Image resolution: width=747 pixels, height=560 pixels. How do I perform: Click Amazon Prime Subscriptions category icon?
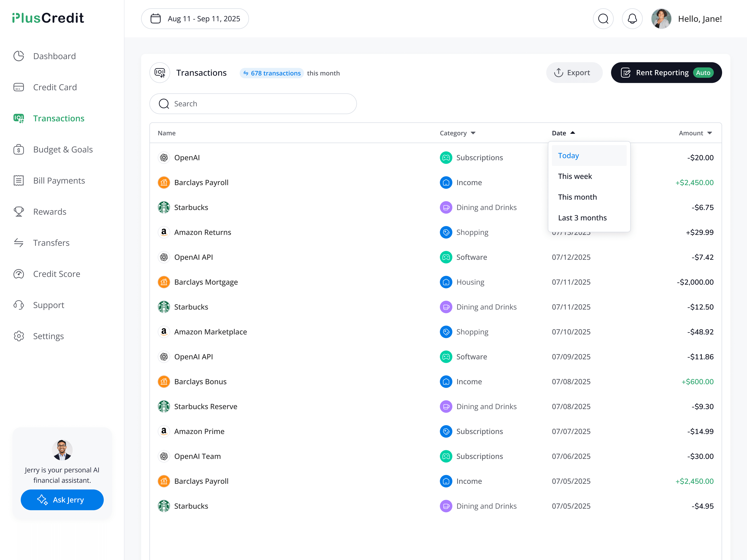(446, 431)
